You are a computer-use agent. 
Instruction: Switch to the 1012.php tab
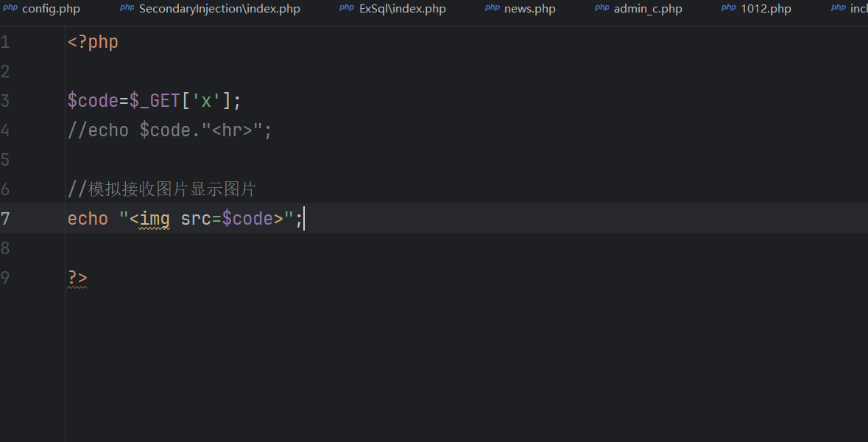(x=756, y=9)
